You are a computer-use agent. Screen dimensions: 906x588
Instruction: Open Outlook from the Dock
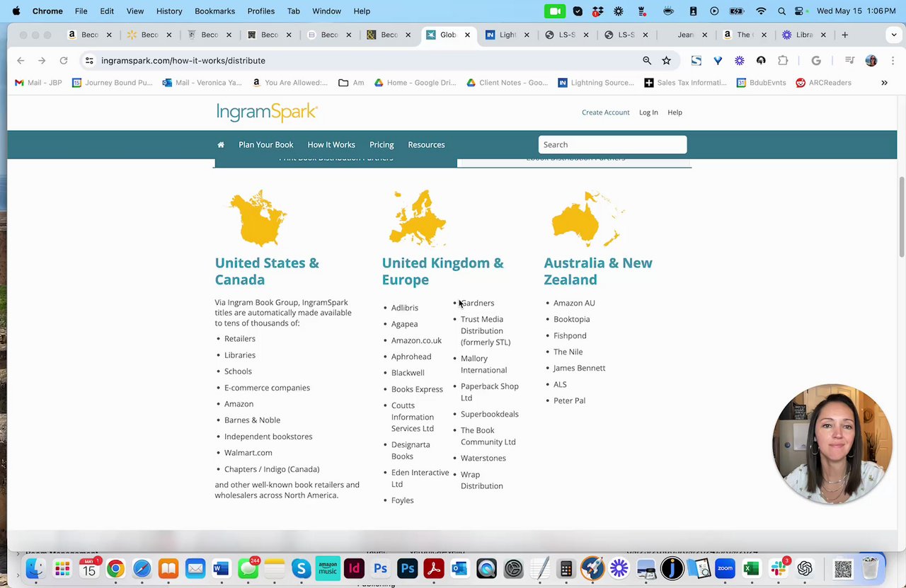click(x=459, y=568)
